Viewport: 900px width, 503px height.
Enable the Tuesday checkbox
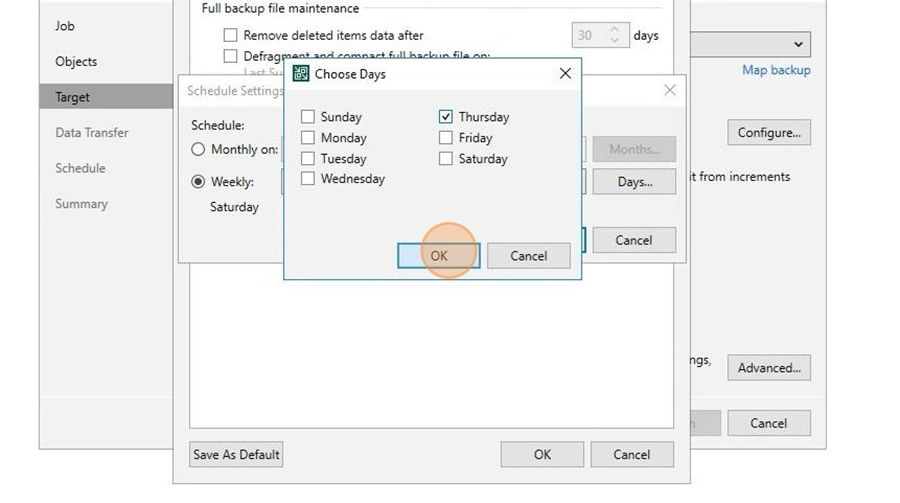coord(308,158)
